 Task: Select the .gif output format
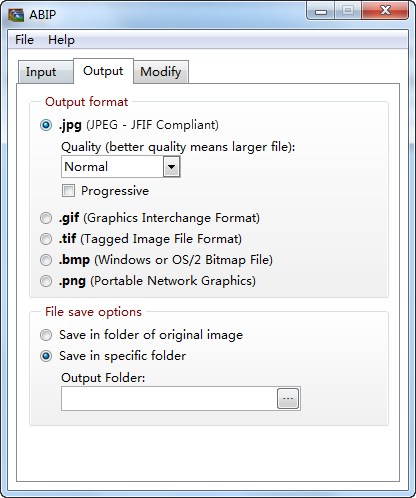tap(46, 218)
